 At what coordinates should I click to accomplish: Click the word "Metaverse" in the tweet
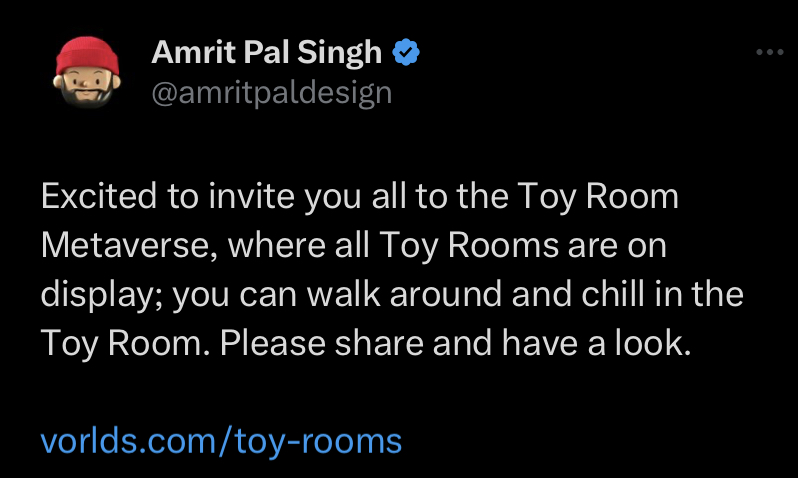click(x=119, y=246)
